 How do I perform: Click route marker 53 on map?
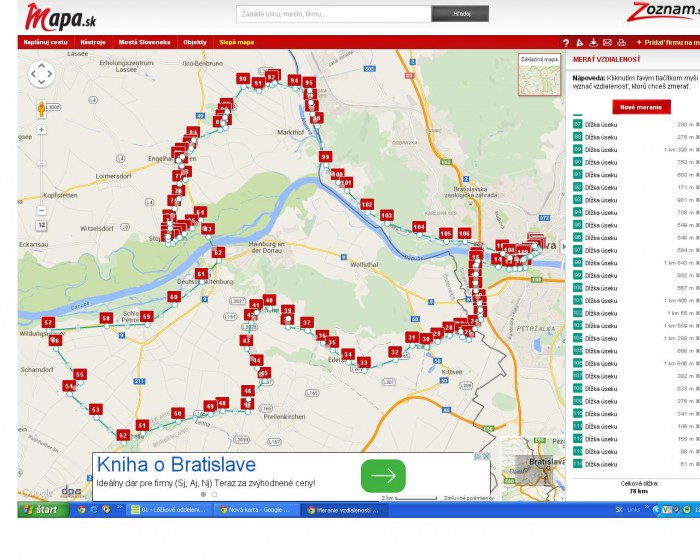[96, 409]
